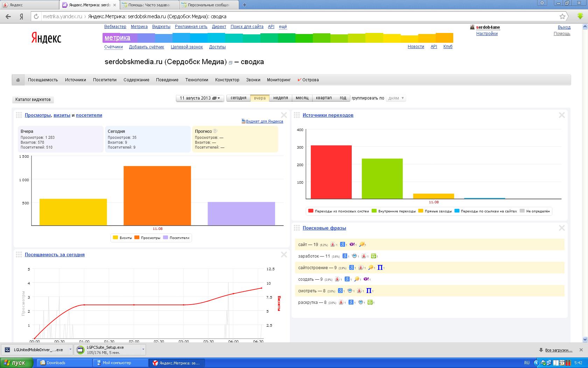Viewport: 588px width, 368px height.
Task: Click the home icon in Metrika navigation bar
Action: 18,80
